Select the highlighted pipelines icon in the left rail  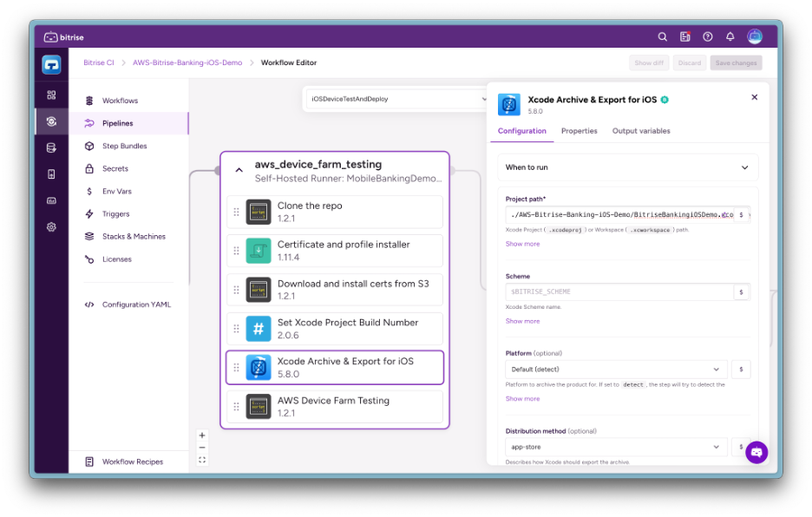pos(51,121)
